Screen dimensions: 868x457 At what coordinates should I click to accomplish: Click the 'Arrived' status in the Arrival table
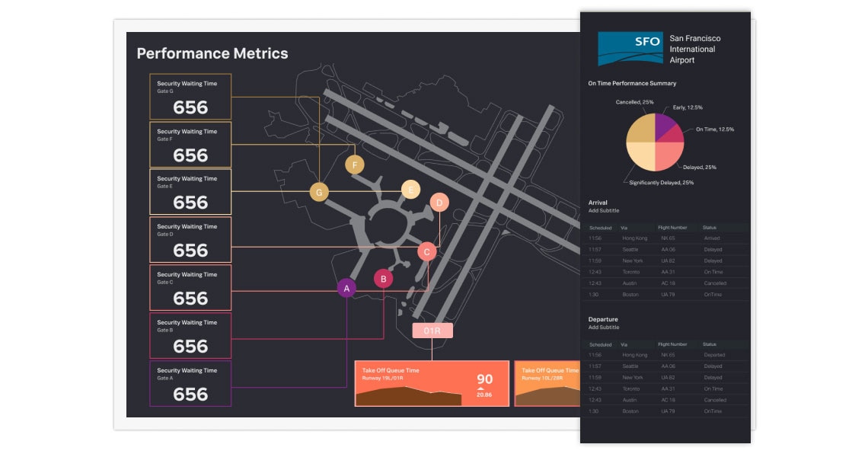coord(712,238)
